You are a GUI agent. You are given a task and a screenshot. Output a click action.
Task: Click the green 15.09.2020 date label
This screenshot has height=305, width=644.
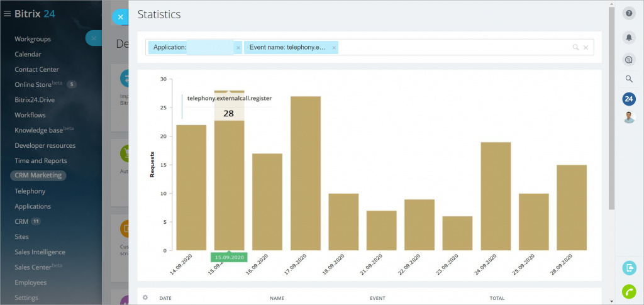(229, 257)
